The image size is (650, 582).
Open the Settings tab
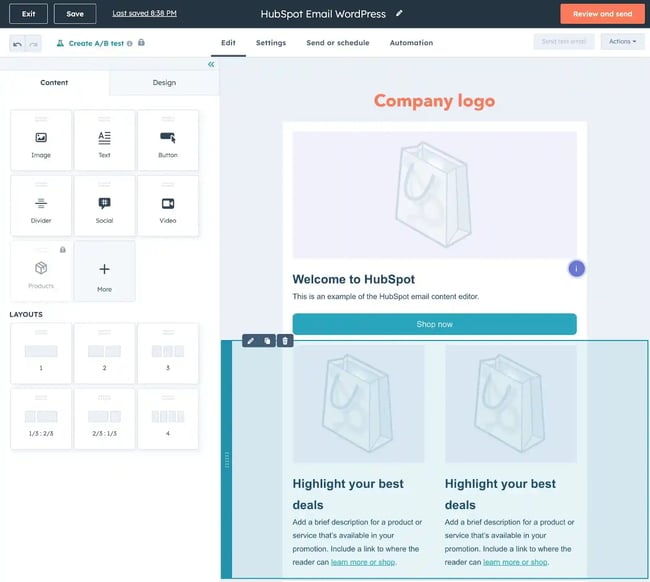pyautogui.click(x=270, y=43)
